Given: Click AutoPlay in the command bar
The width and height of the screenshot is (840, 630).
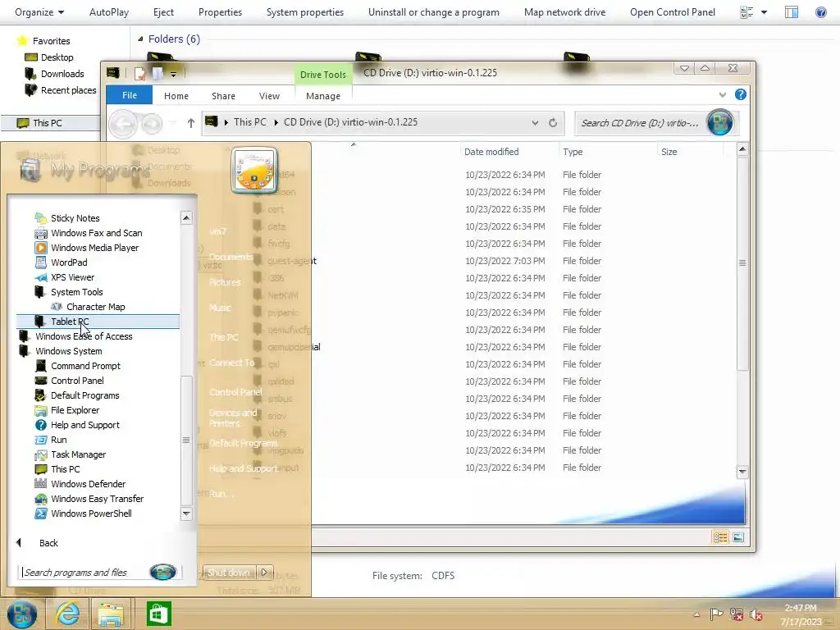Looking at the screenshot, I should 109,12.
